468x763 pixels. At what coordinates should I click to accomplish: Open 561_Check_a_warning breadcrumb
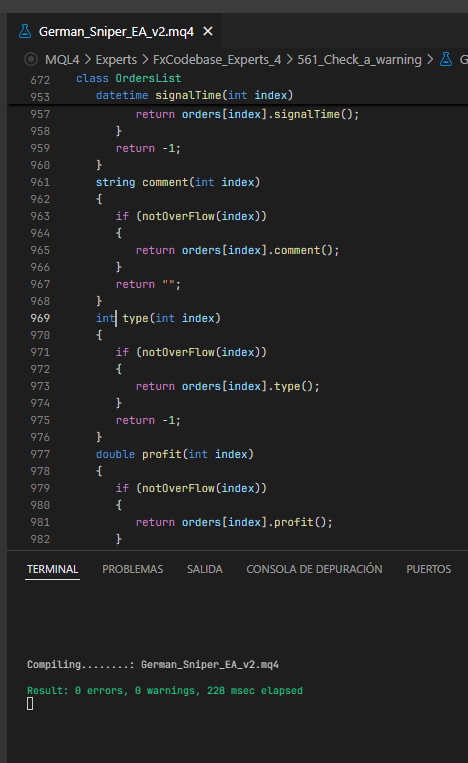coord(360,59)
